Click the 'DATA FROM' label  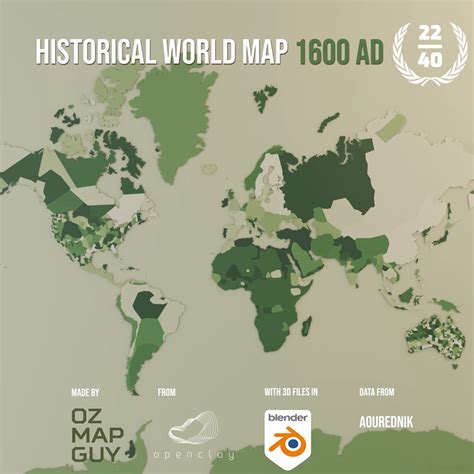click(x=377, y=392)
